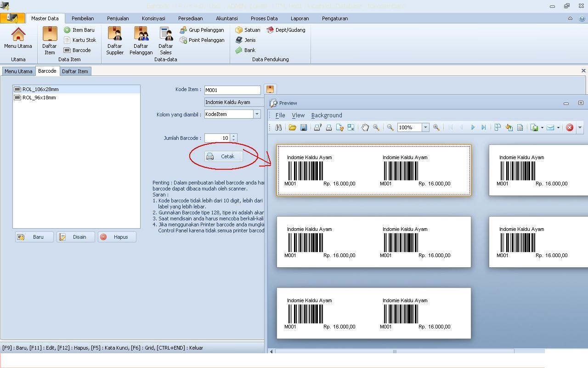
Task: Open Pembelian ribbon tab
Action: point(83,18)
